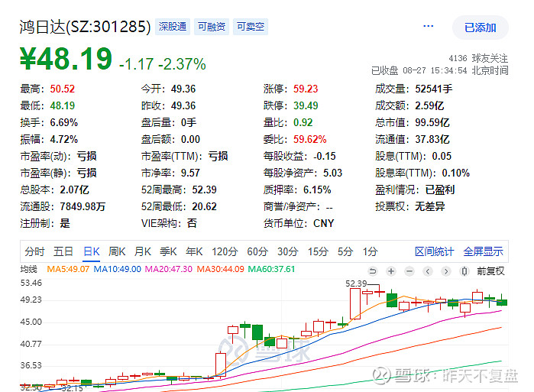This screenshot has height=392, width=534.
Task: Click the chart undo/reset icon
Action: pyautogui.click(x=373, y=271)
